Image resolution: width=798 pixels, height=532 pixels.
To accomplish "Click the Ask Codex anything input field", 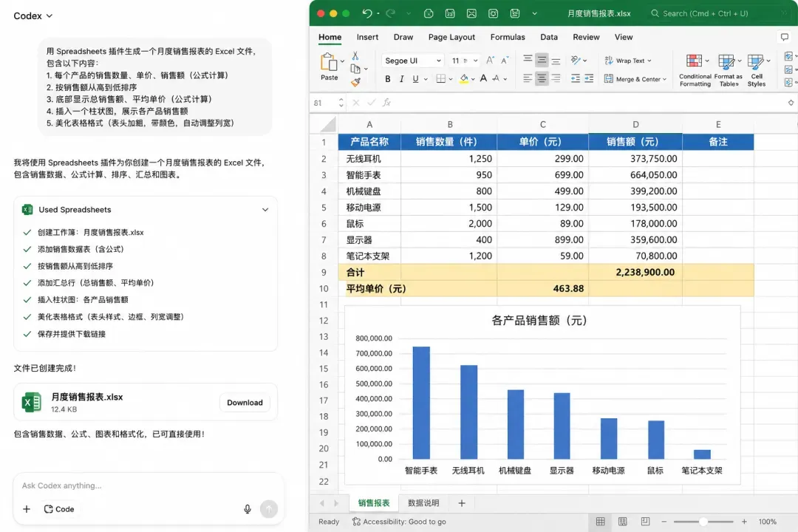I will tap(148, 485).
